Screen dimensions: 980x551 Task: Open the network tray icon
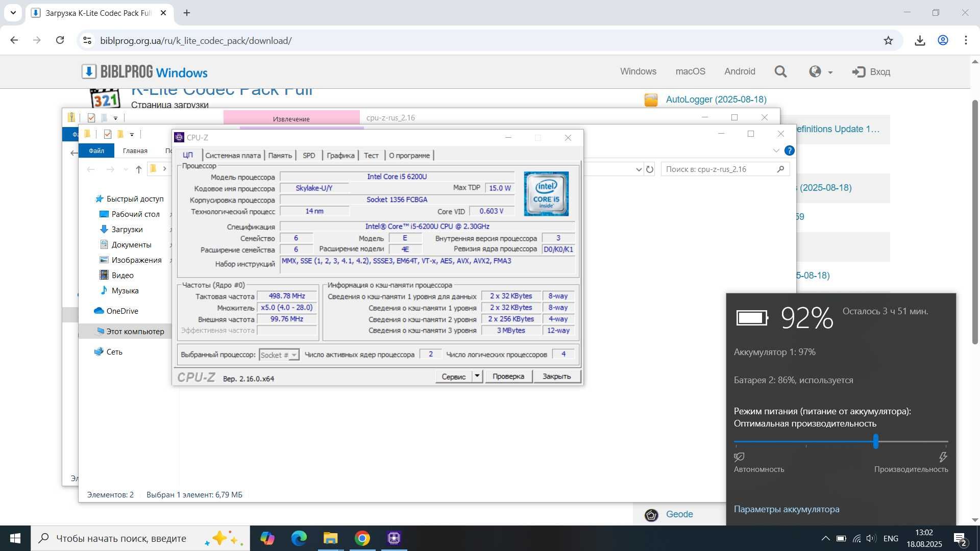[x=856, y=538]
